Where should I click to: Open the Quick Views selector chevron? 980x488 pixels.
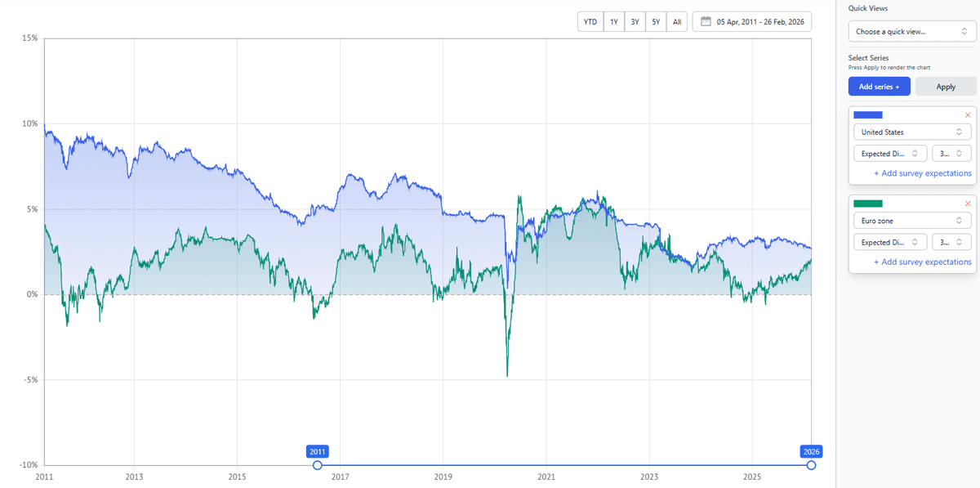click(965, 31)
